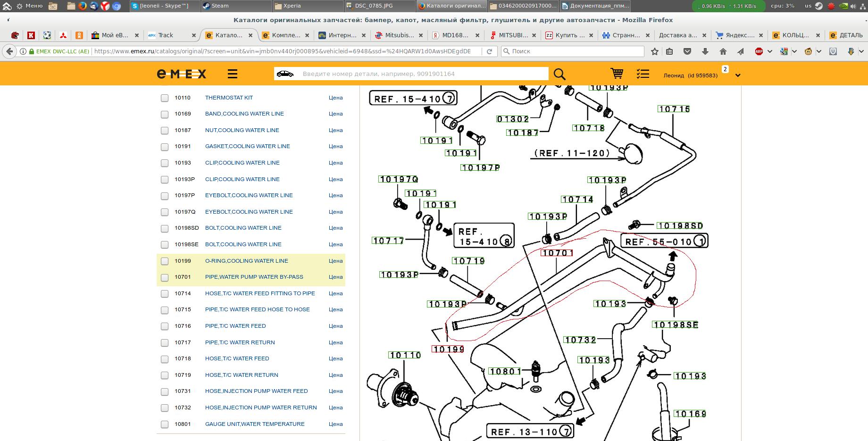868x441 pixels.
Task: Open the Adblock Plus dropdown arrow
Action: 770,51
